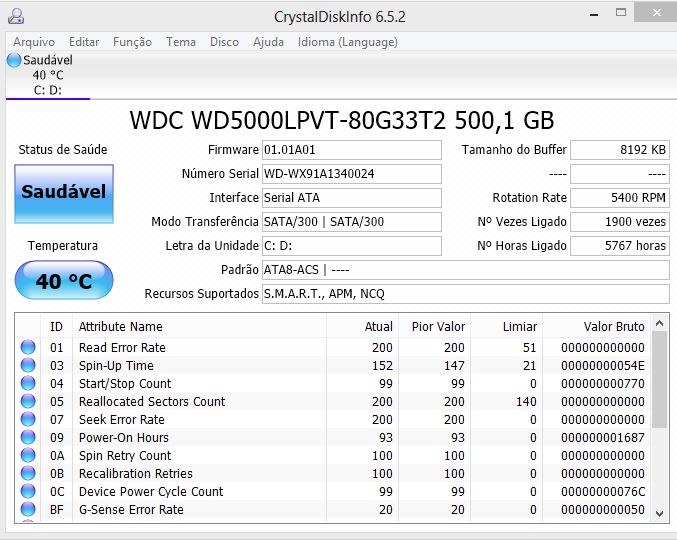Click the transfer mode field SATA/300
This screenshot has width=677, height=540.
point(351,222)
